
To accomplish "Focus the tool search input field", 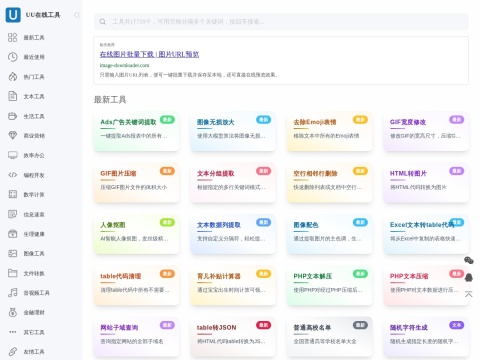I will (281, 22).
